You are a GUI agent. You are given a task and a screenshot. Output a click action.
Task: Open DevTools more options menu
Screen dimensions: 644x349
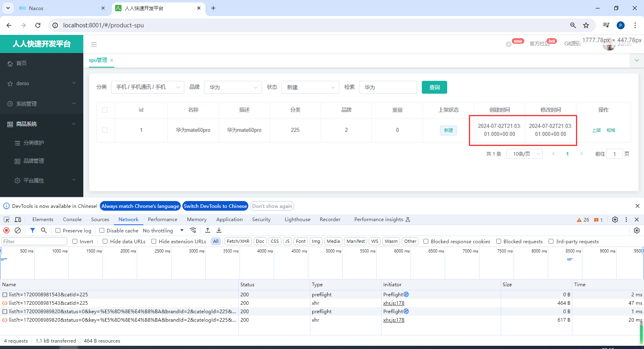626,220
